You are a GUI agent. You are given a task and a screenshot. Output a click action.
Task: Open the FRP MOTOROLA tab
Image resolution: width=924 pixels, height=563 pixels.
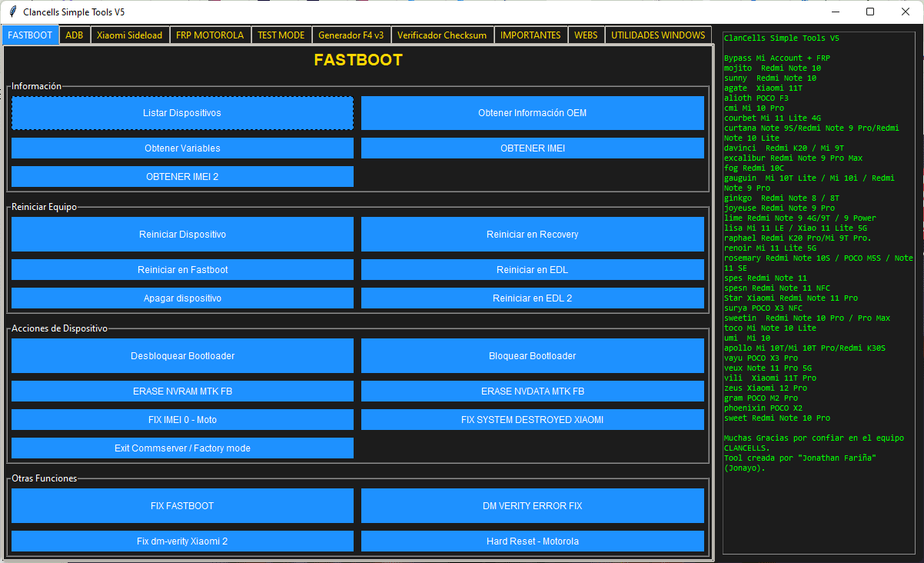[x=209, y=35]
